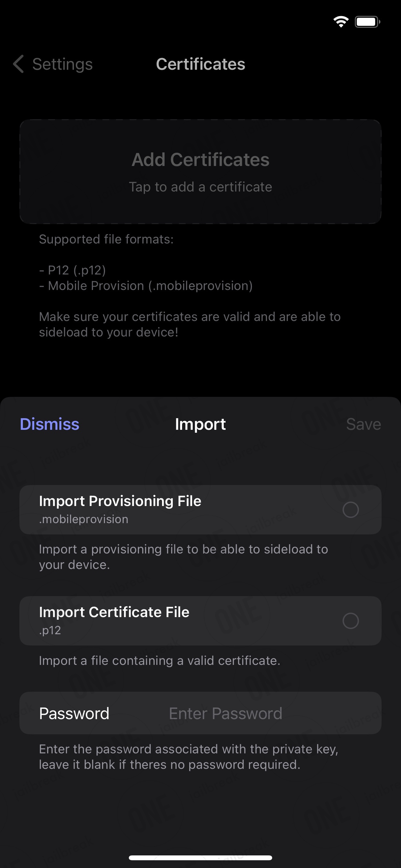Tap the .p12 subtitle text
Image resolution: width=401 pixels, height=868 pixels.
50,630
